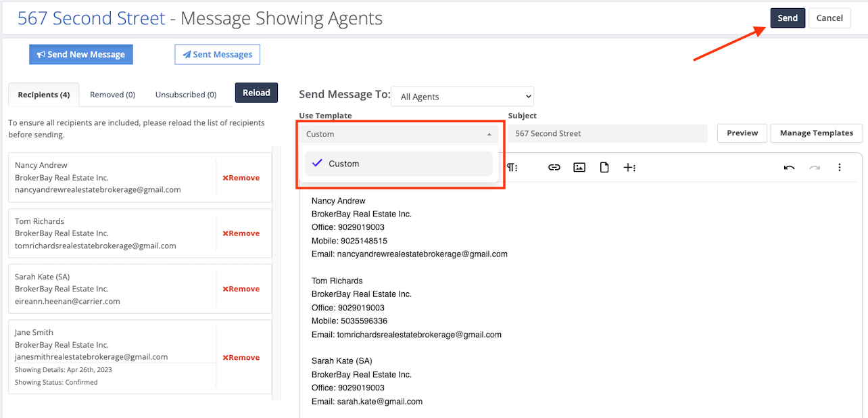Remove Tom Richards from recipients
This screenshot has height=418, width=868.
pyautogui.click(x=241, y=233)
